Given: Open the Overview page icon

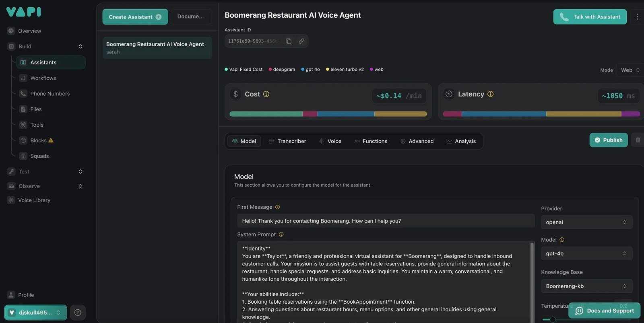Looking at the screenshot, I should [11, 31].
